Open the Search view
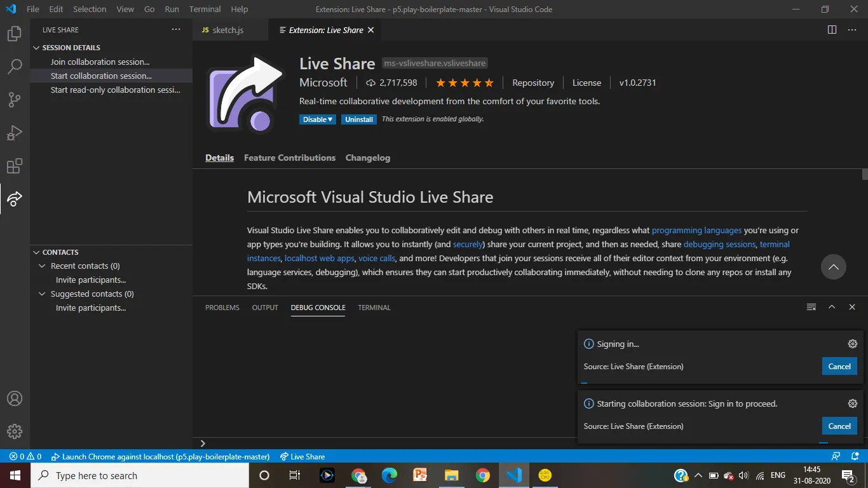This screenshot has width=868, height=488. point(14,67)
